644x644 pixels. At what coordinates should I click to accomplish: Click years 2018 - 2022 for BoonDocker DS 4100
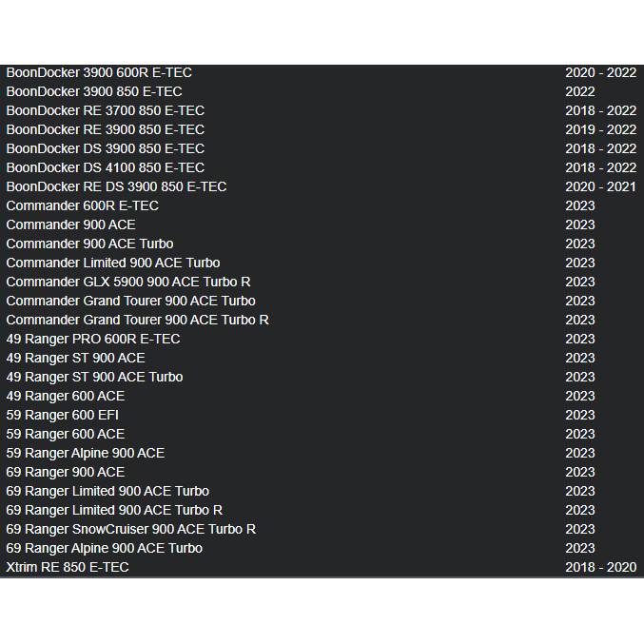[601, 167]
